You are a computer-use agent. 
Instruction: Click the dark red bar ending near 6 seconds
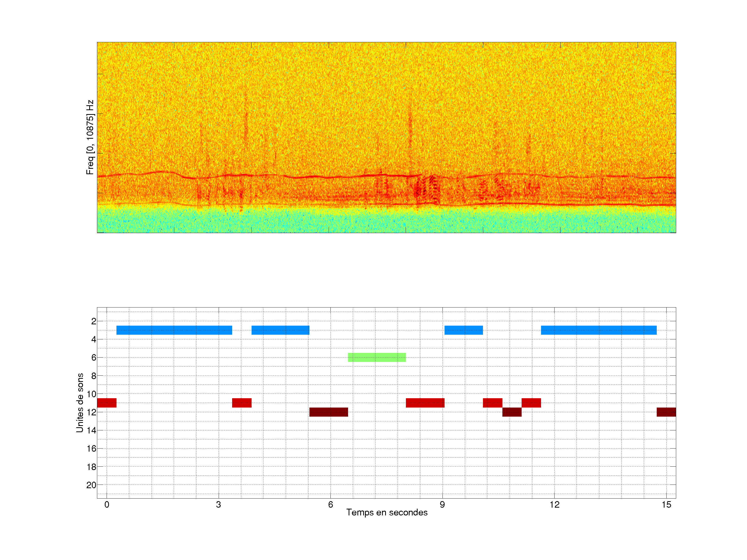pyautogui.click(x=328, y=412)
